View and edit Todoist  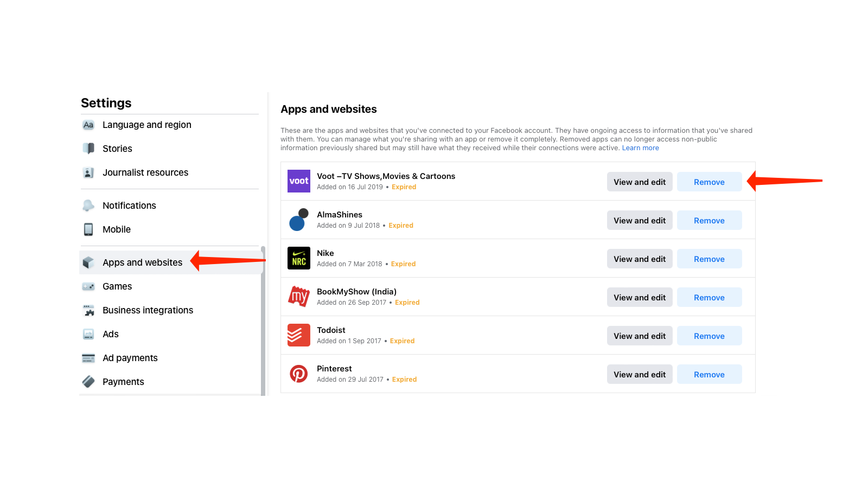[640, 336]
